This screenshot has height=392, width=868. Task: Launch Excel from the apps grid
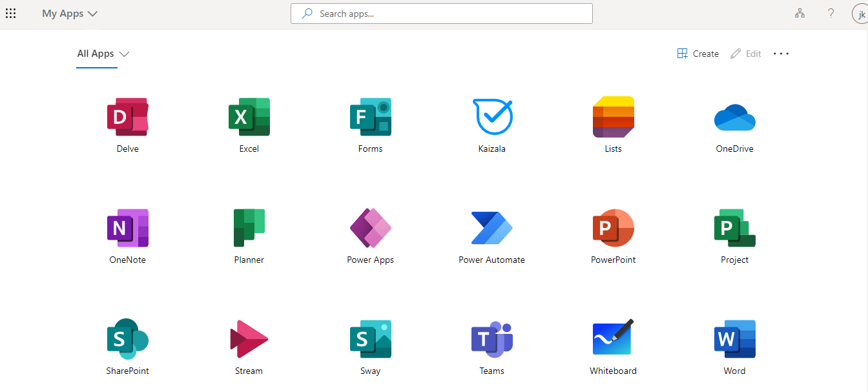coord(249,118)
